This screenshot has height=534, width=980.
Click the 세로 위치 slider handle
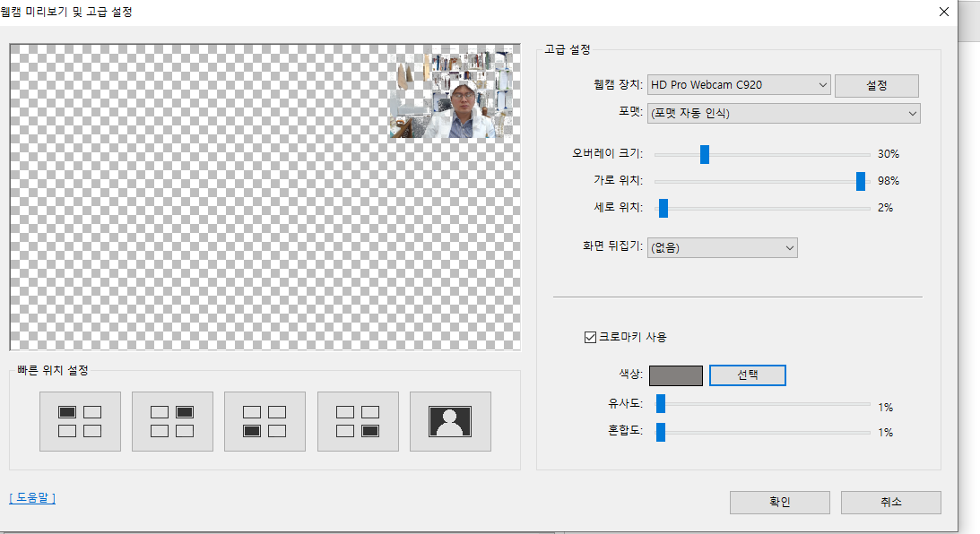coord(663,208)
